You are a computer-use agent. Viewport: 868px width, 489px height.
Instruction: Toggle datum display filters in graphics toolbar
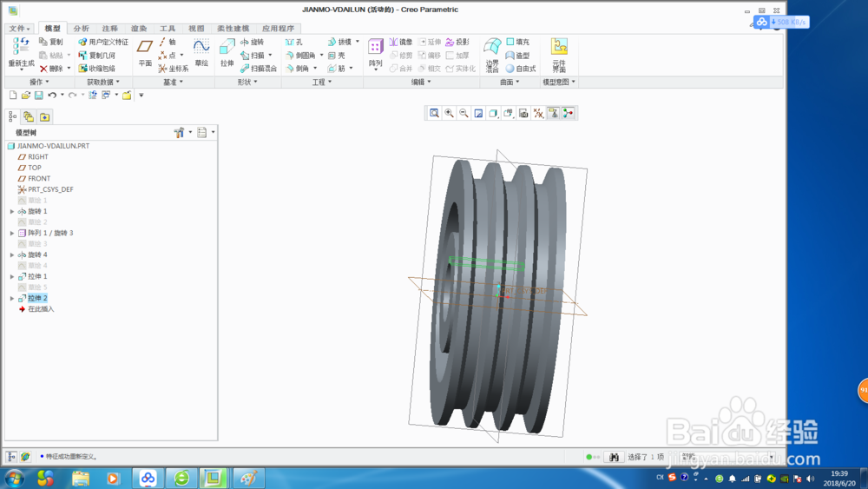point(538,113)
